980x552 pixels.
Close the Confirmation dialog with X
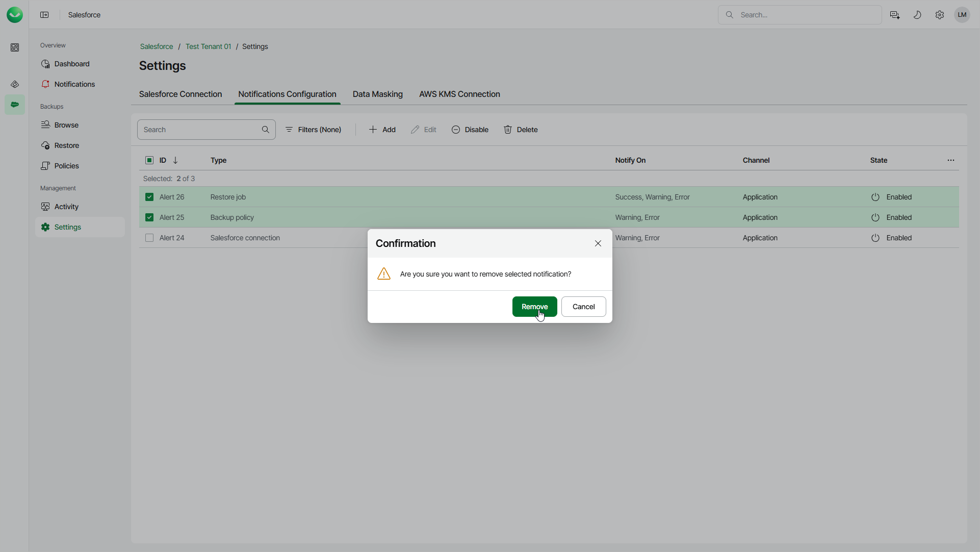(x=598, y=243)
